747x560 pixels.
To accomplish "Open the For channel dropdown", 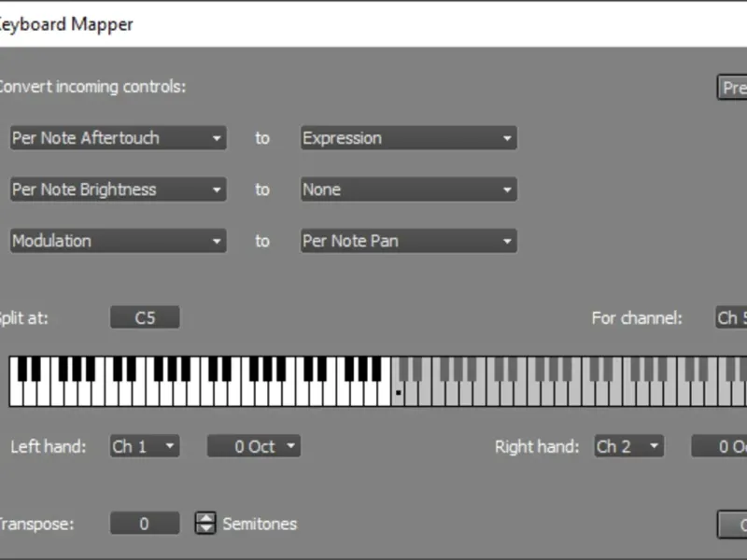I will coord(731,317).
